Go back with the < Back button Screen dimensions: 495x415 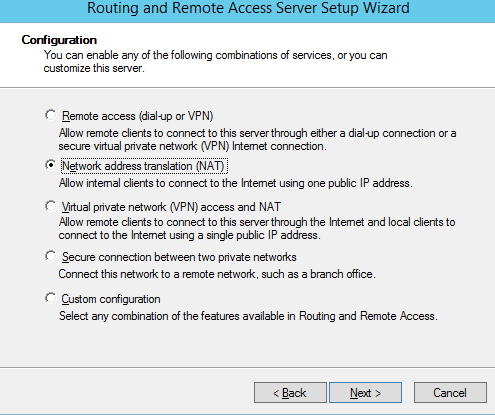(290, 393)
